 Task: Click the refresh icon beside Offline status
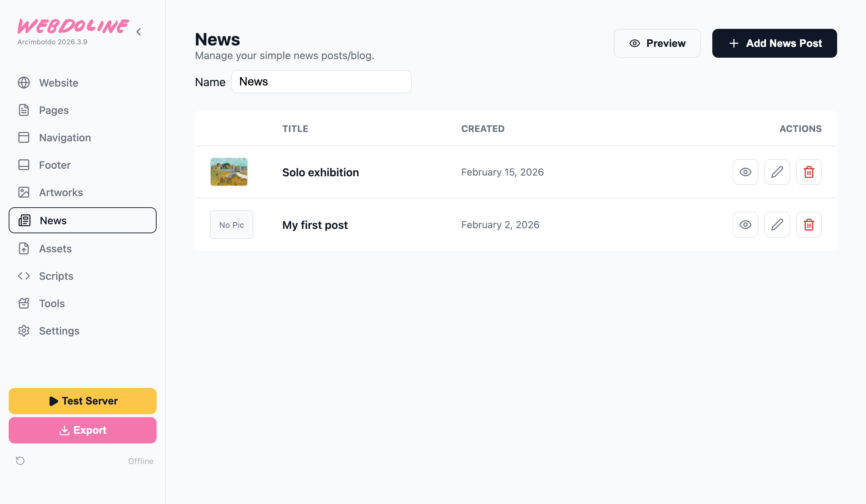click(21, 461)
